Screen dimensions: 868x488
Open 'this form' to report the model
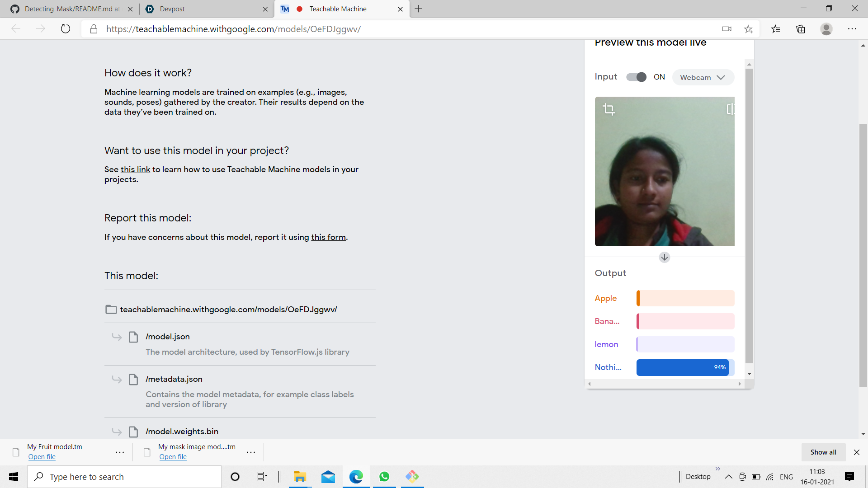pos(328,237)
